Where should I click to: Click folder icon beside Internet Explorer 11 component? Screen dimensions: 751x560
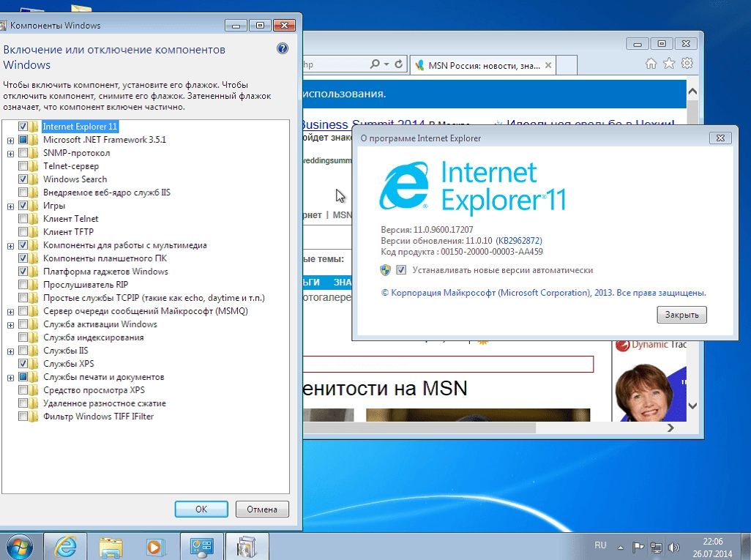tap(33, 127)
